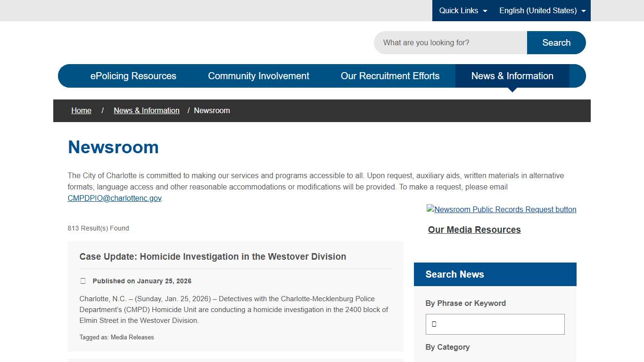Click the search icon in keyword field
This screenshot has width=644, height=362.
pyautogui.click(x=432, y=324)
